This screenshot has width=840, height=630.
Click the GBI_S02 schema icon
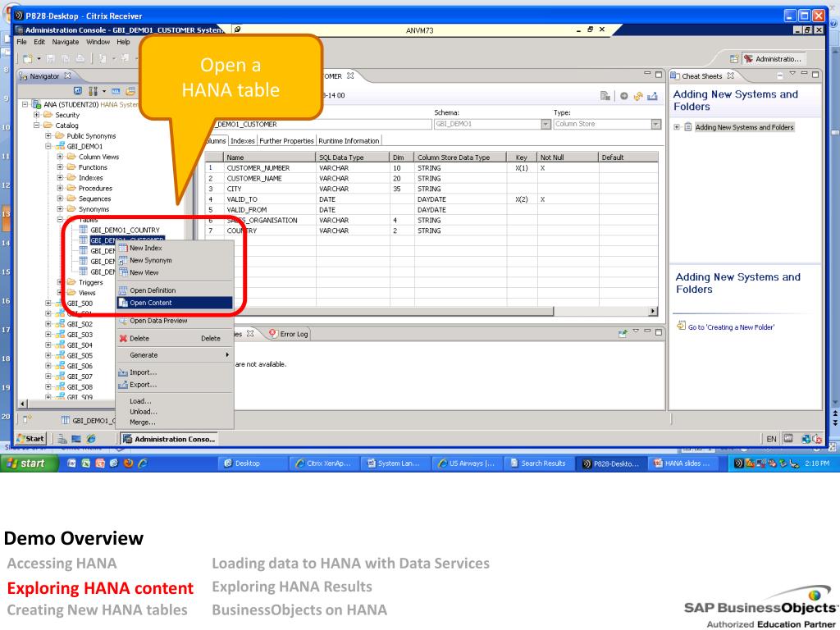[x=60, y=324]
